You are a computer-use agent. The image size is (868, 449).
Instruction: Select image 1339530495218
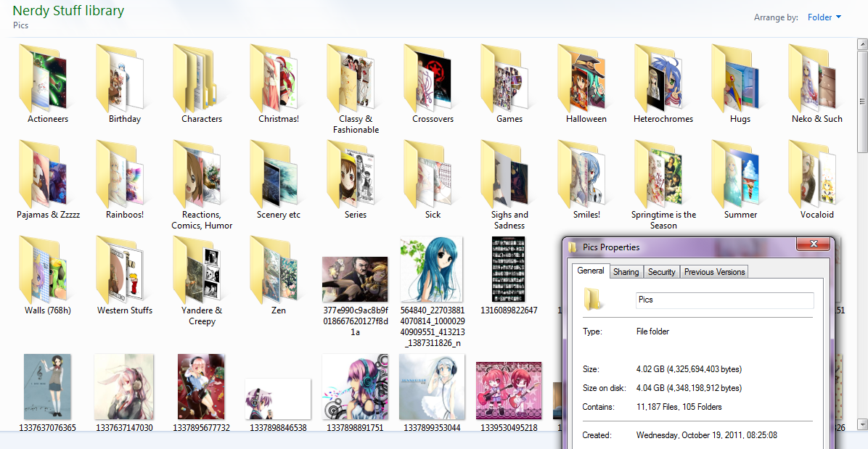coord(509,391)
